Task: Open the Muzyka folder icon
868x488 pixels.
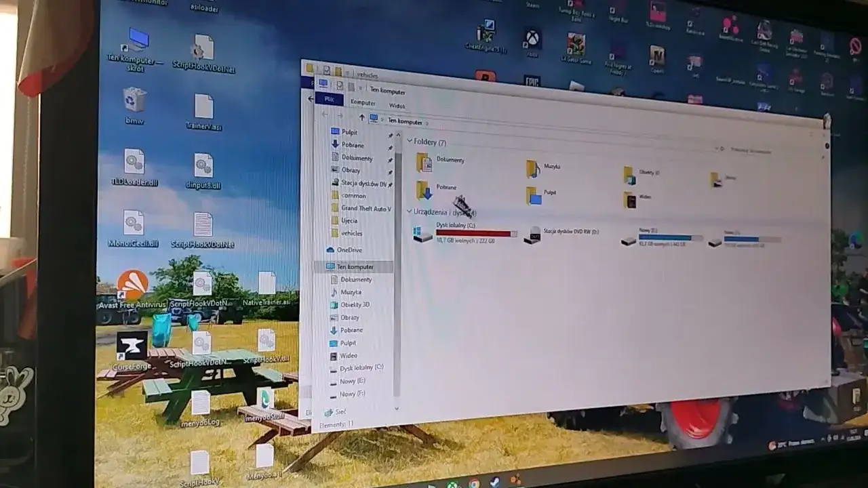Action: point(534,168)
